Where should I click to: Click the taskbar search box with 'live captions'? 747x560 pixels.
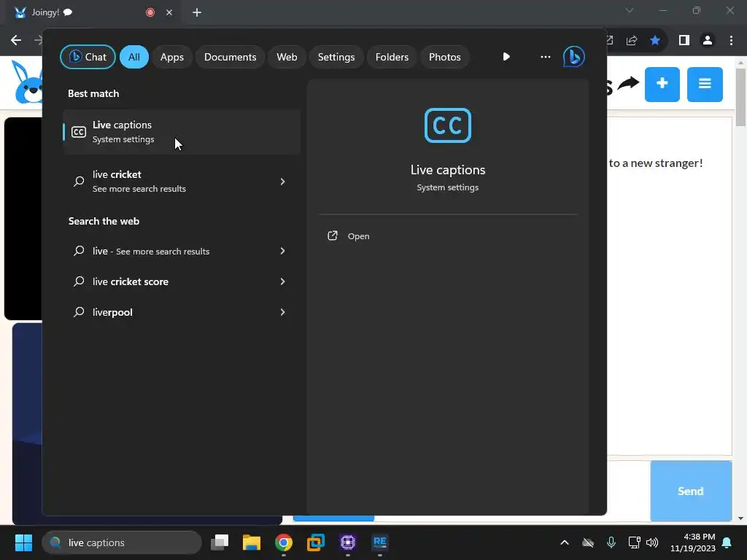tap(122, 542)
